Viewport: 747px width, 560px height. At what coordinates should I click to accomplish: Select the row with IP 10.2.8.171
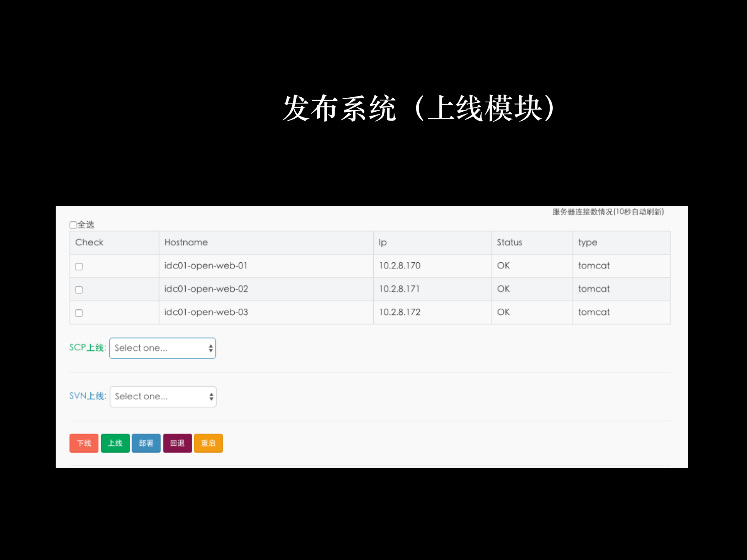[x=399, y=289]
